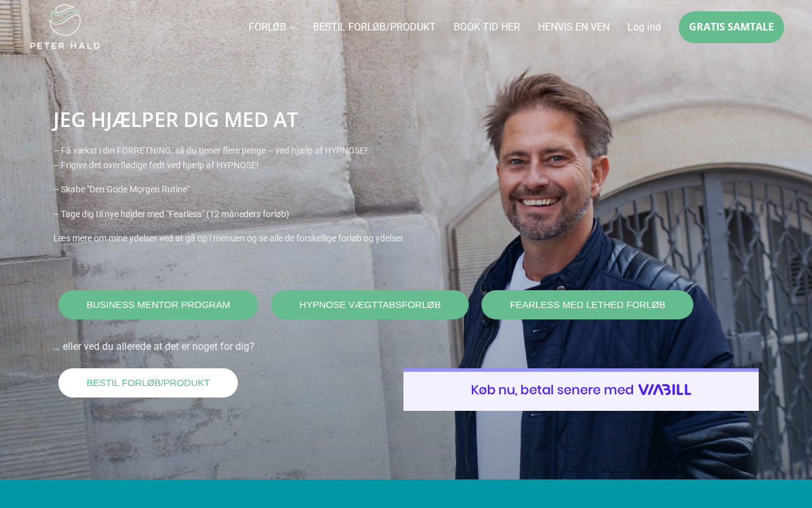Select the BUSINESS MENTOR PROGRAM button

[159, 305]
